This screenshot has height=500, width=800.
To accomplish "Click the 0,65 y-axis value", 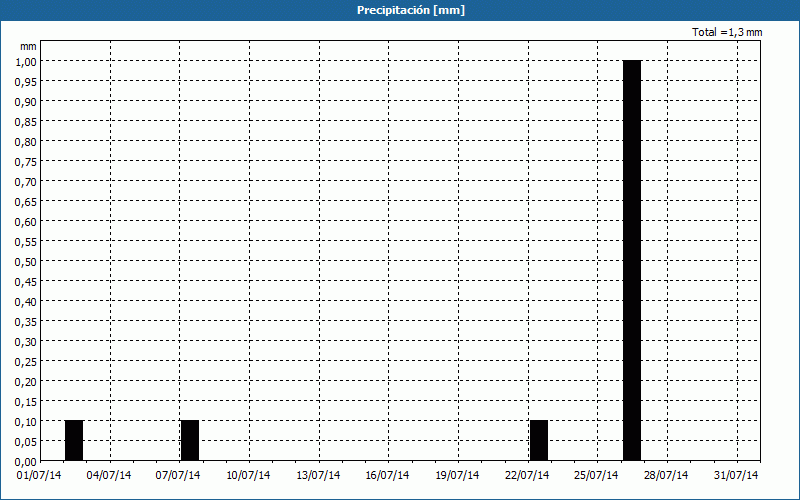I will (x=26, y=202).
